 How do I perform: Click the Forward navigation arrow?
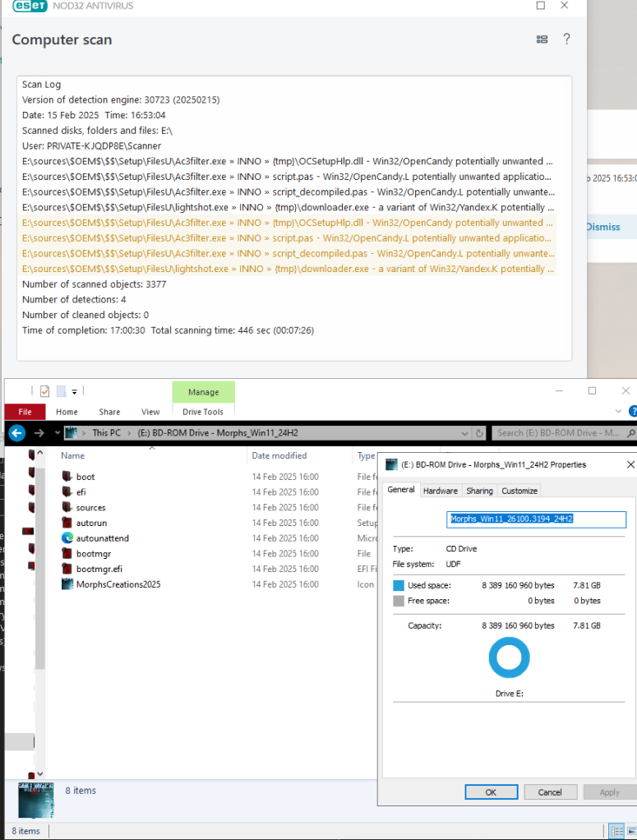39,433
